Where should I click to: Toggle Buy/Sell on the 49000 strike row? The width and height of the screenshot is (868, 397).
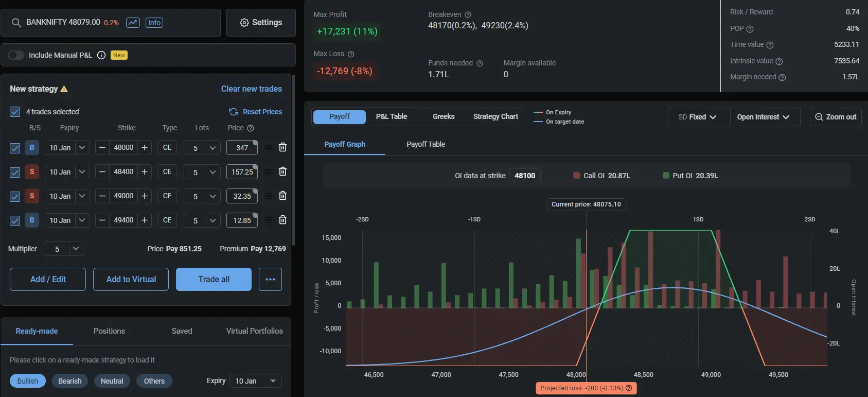click(32, 196)
